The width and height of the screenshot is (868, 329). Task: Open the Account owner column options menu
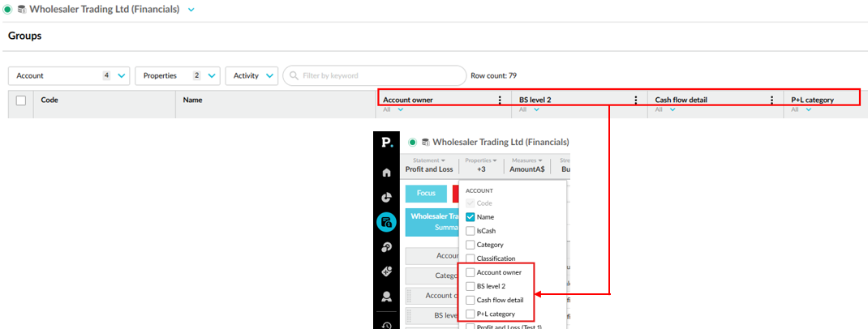click(x=500, y=100)
